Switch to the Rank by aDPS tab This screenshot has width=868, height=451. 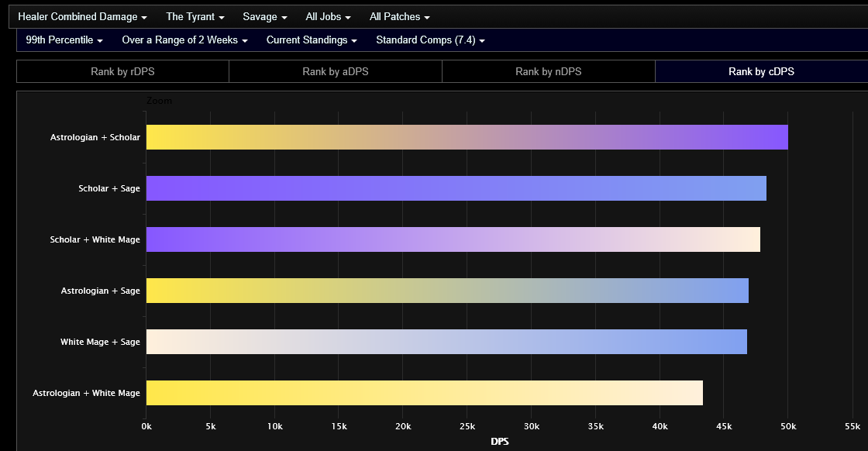336,71
